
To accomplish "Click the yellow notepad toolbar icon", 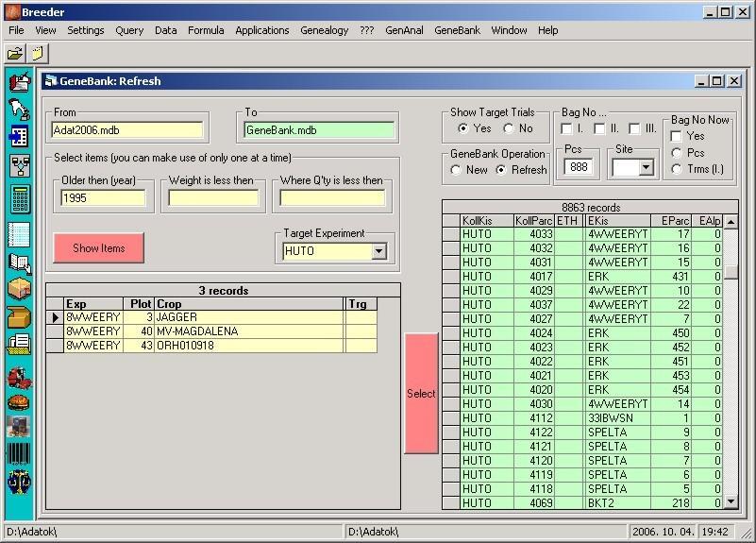I will [x=38, y=53].
